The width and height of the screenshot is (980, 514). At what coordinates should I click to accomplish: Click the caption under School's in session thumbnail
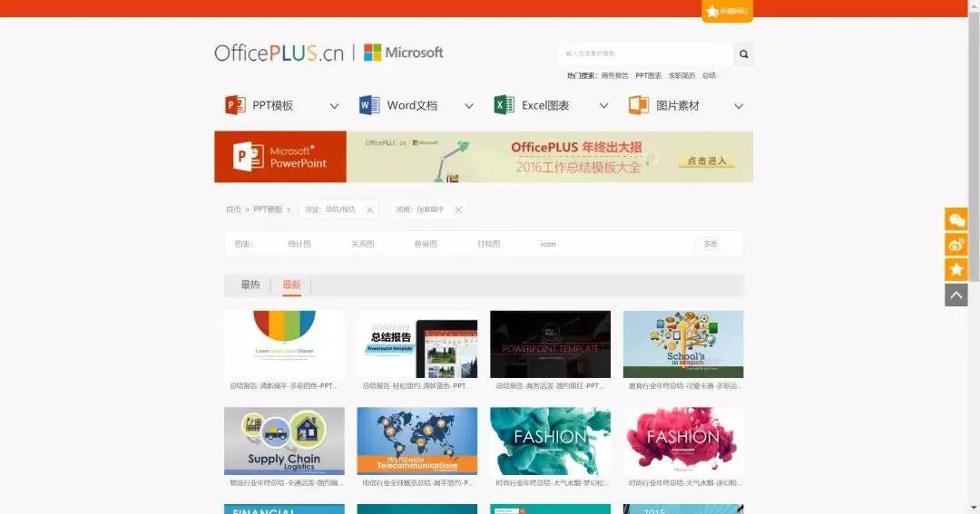pos(684,386)
